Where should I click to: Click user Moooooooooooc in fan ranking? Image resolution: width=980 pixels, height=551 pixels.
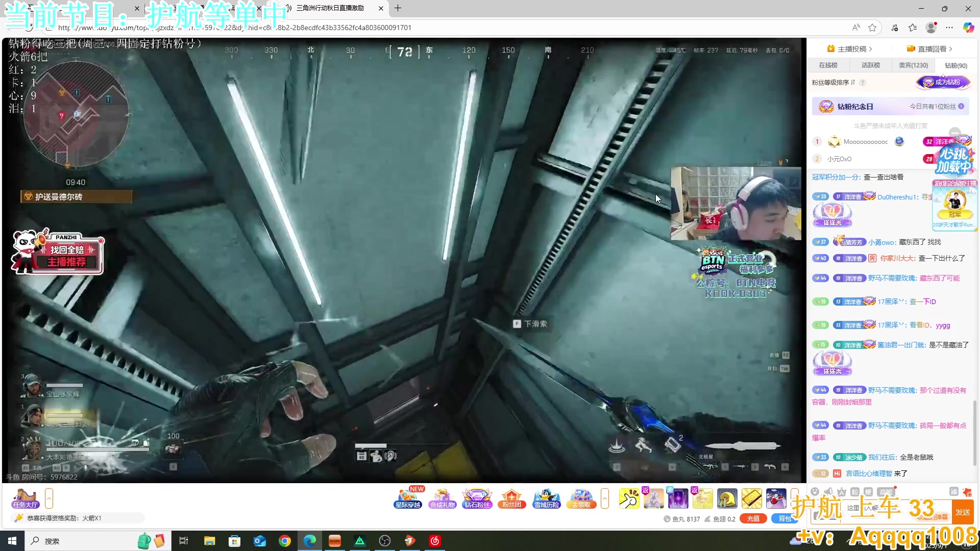pyautogui.click(x=865, y=142)
